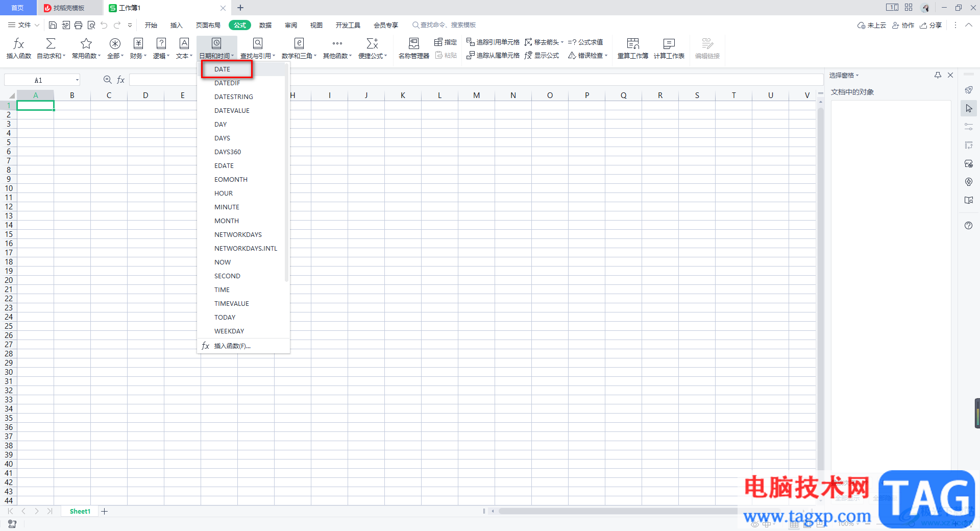Open the 文件 (File) menu dropdown
Image resolution: width=980 pixels, height=531 pixels.
coord(23,25)
